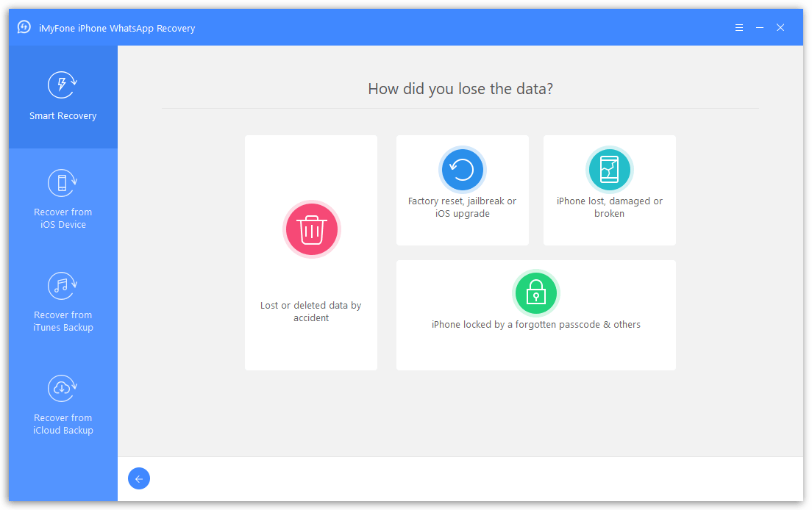
Task: Click the iMyFone app logo in title bar
Action: point(24,28)
